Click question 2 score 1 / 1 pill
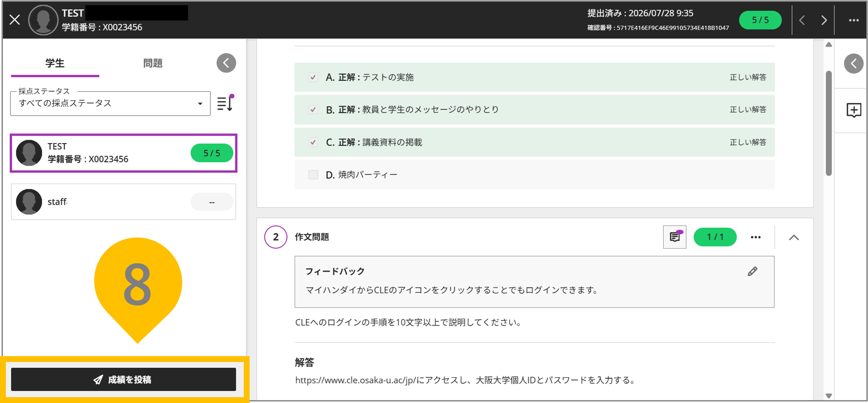 tap(715, 237)
